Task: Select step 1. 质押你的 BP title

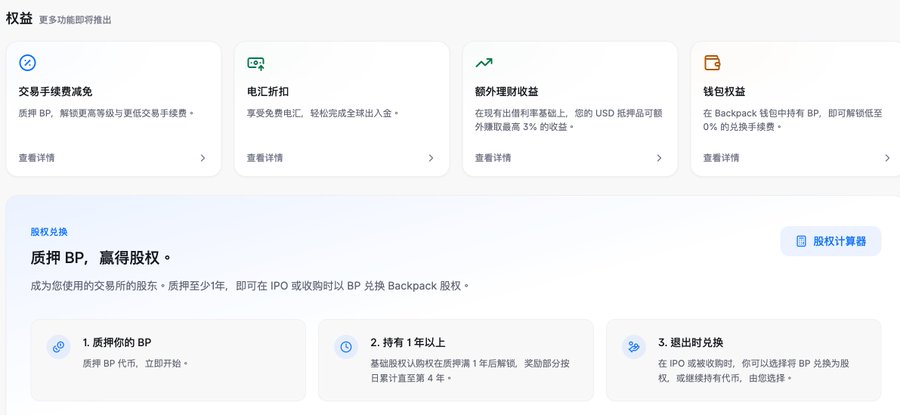Action: (x=117, y=343)
